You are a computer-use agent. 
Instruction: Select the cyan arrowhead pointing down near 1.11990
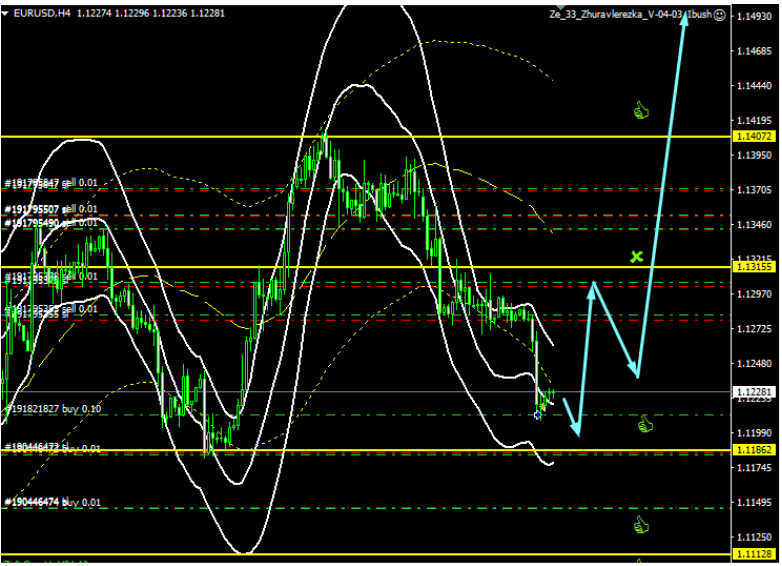tap(577, 429)
